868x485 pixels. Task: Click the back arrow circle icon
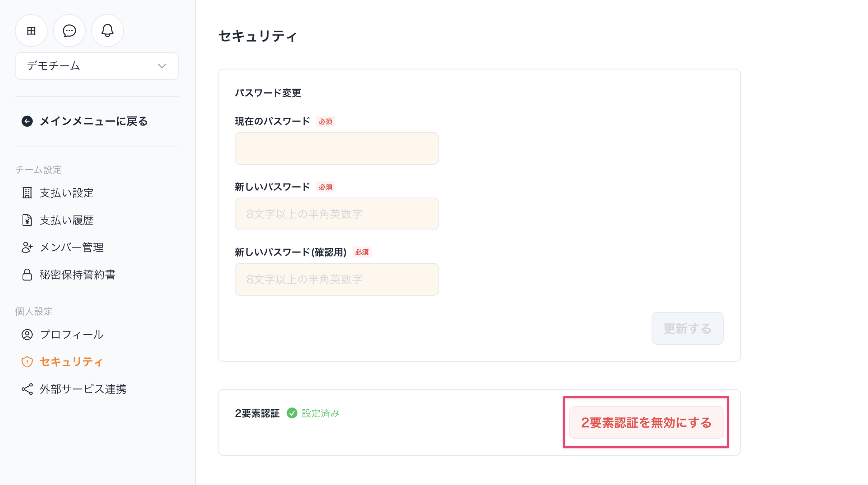pos(27,121)
